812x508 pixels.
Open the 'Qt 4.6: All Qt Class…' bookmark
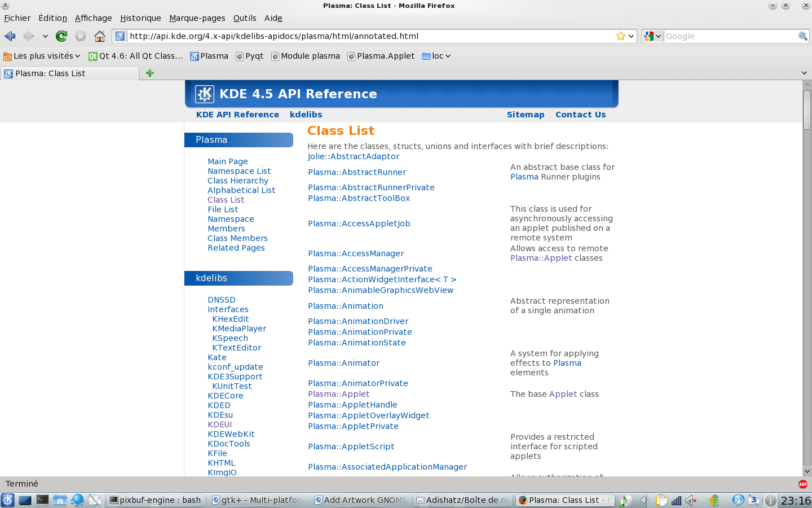(136, 56)
